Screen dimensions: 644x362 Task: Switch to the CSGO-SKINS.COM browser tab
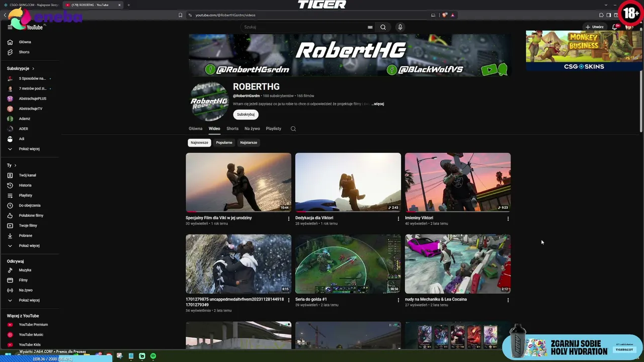(31, 5)
